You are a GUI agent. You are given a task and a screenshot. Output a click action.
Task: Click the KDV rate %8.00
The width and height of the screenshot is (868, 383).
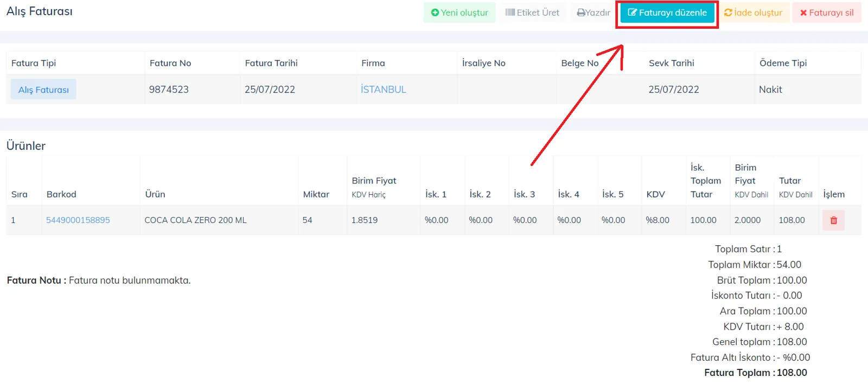click(658, 220)
